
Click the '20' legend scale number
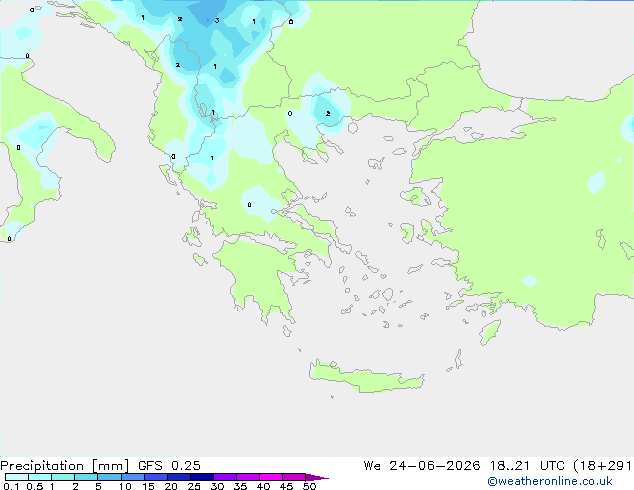[171, 486]
